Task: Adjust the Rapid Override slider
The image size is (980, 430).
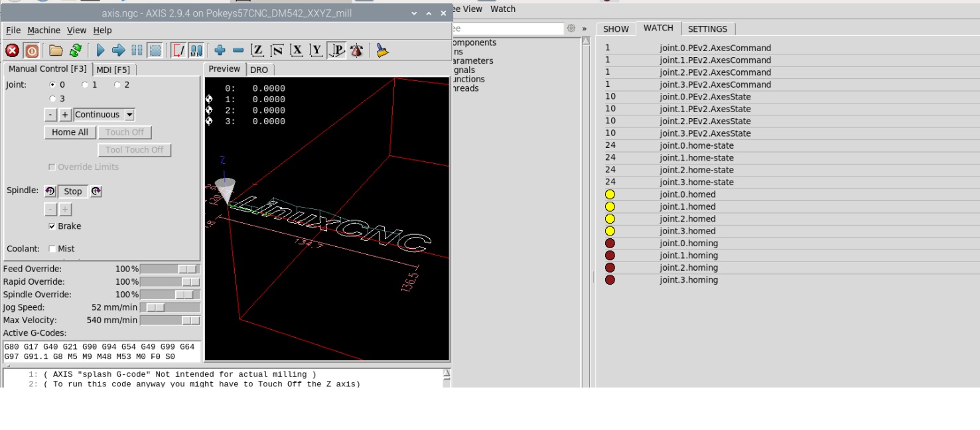Action: [x=170, y=282]
